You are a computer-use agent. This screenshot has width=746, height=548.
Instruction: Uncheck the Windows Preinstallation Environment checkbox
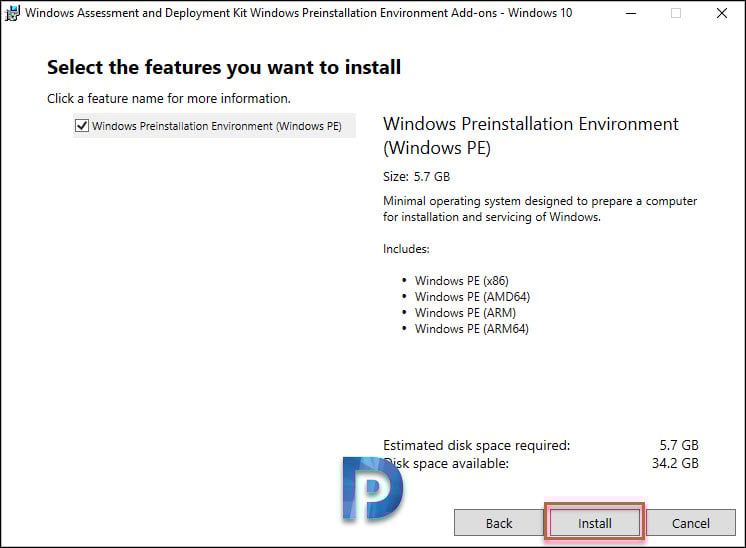click(82, 126)
